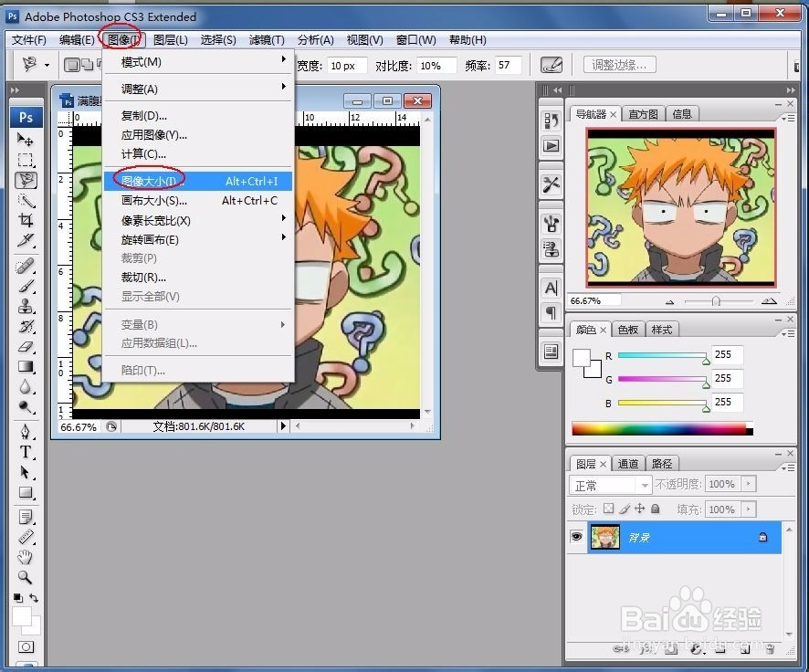Choose 应用图像(Y) menu entry
Image resolution: width=809 pixels, height=672 pixels.
(x=199, y=134)
